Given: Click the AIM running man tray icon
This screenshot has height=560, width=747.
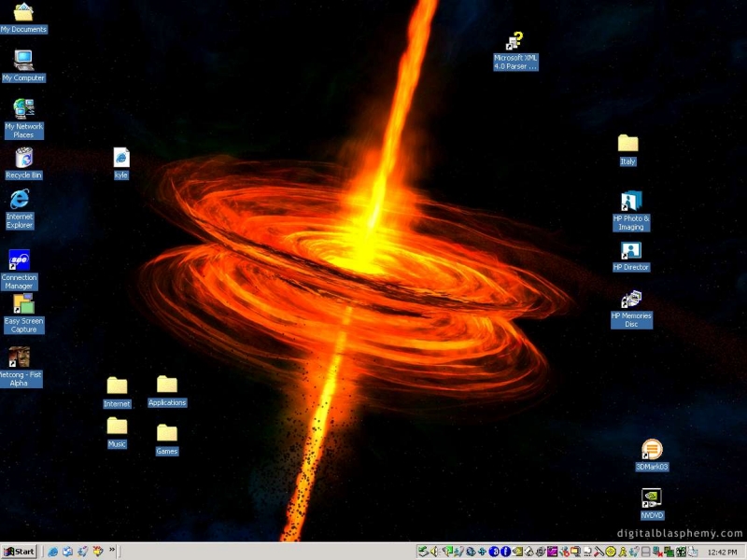Looking at the screenshot, I should coord(622,552).
